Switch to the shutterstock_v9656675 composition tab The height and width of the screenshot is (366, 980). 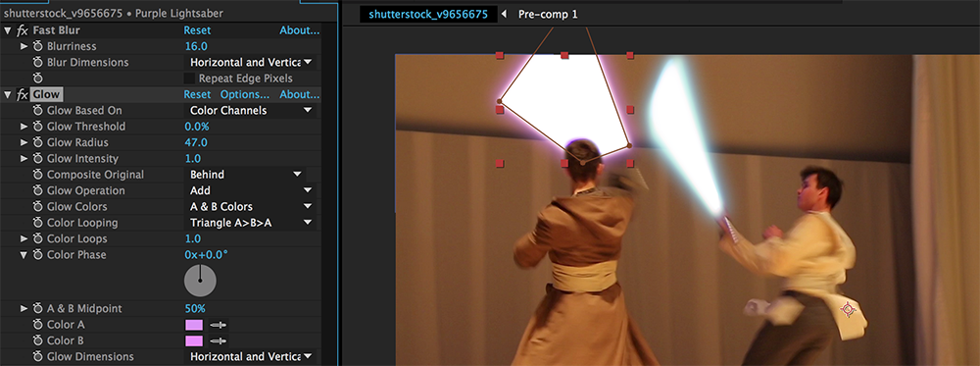428,15
